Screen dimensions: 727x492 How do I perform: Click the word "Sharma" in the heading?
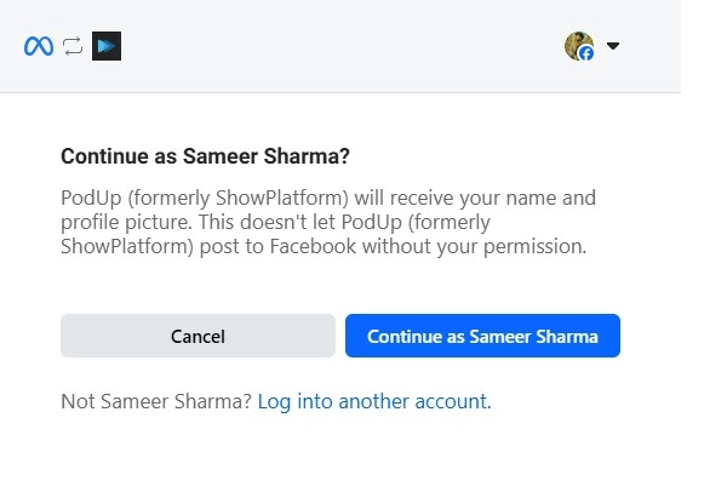click(x=305, y=156)
